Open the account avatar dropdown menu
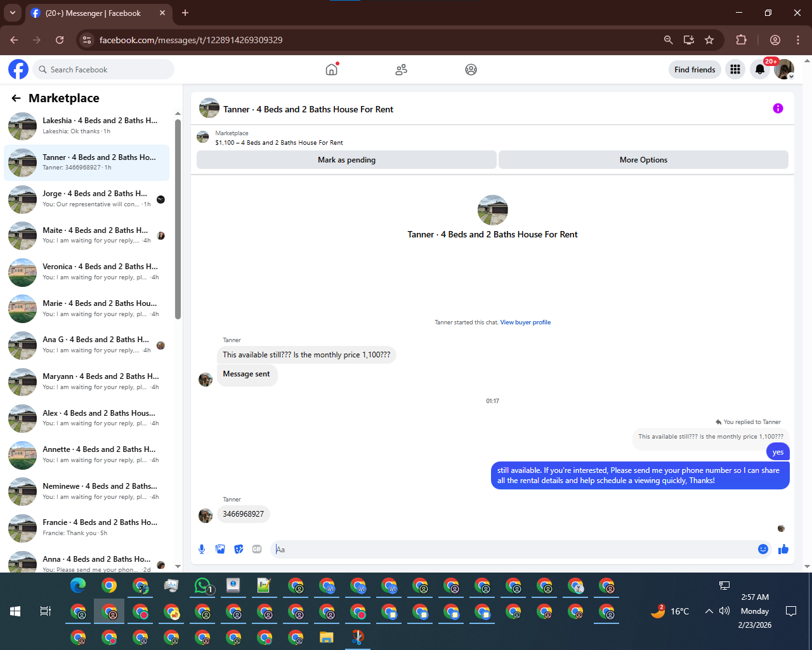812x650 pixels. click(x=784, y=69)
